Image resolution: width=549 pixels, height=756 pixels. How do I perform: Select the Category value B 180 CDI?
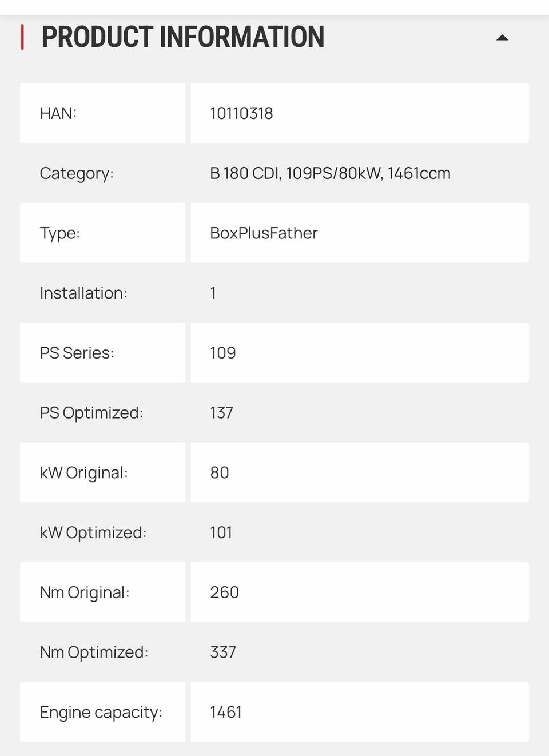coord(330,173)
